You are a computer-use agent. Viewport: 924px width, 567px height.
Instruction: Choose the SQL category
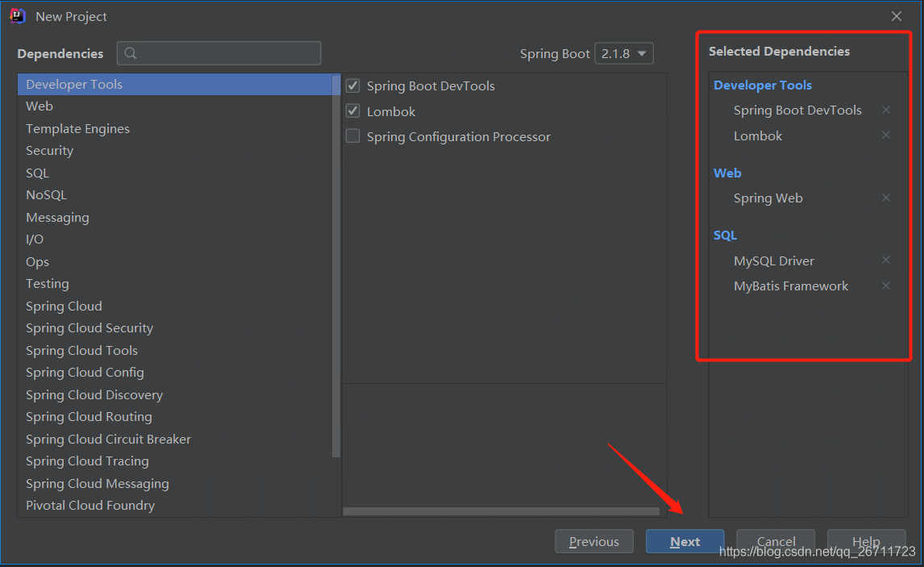click(179, 173)
